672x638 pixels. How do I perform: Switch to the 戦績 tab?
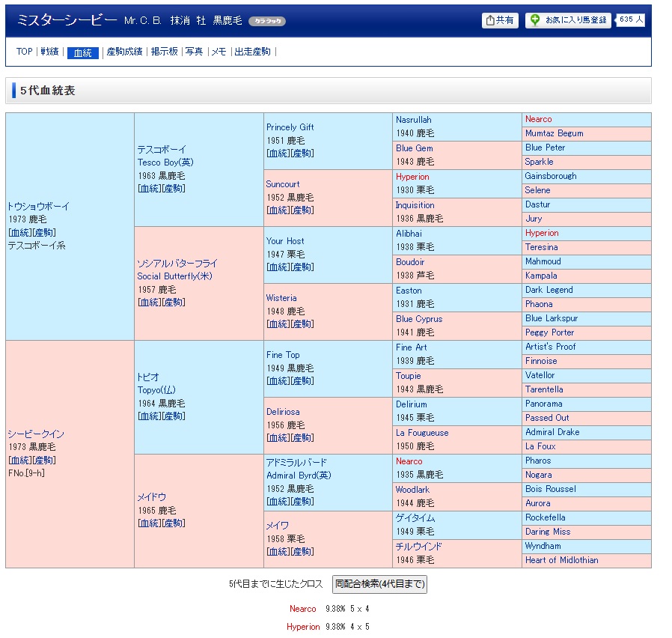[x=49, y=52]
